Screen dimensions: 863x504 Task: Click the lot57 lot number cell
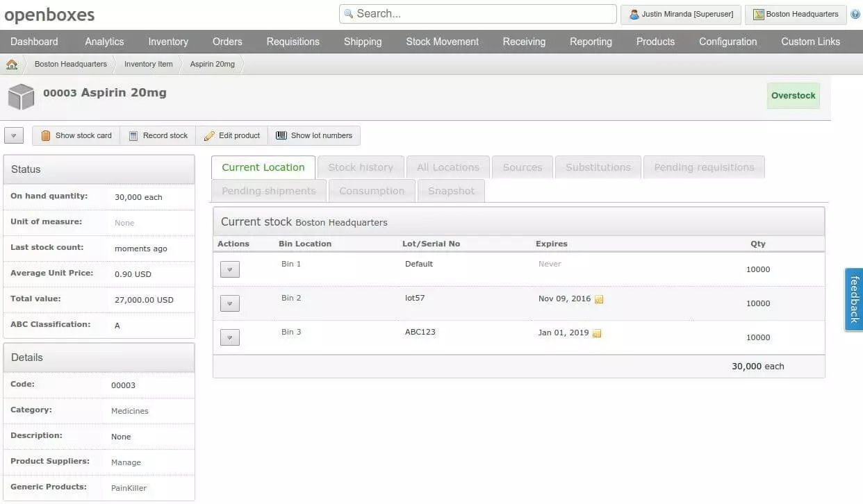point(415,298)
